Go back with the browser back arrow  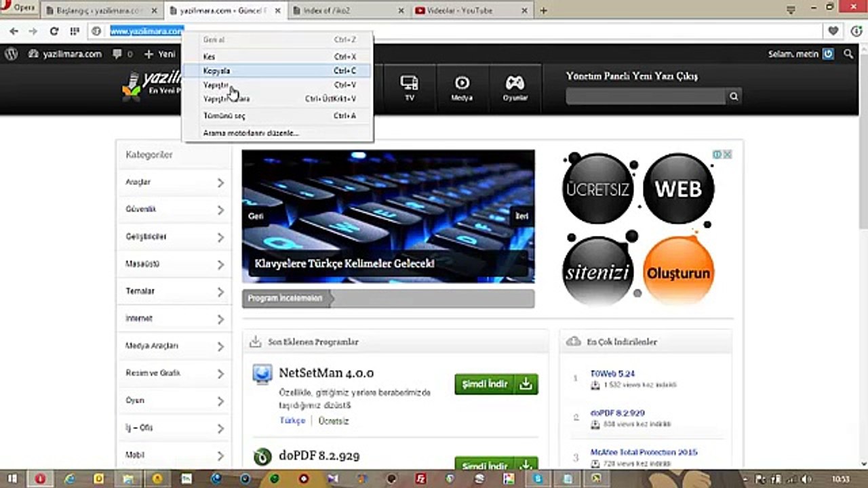point(14,31)
